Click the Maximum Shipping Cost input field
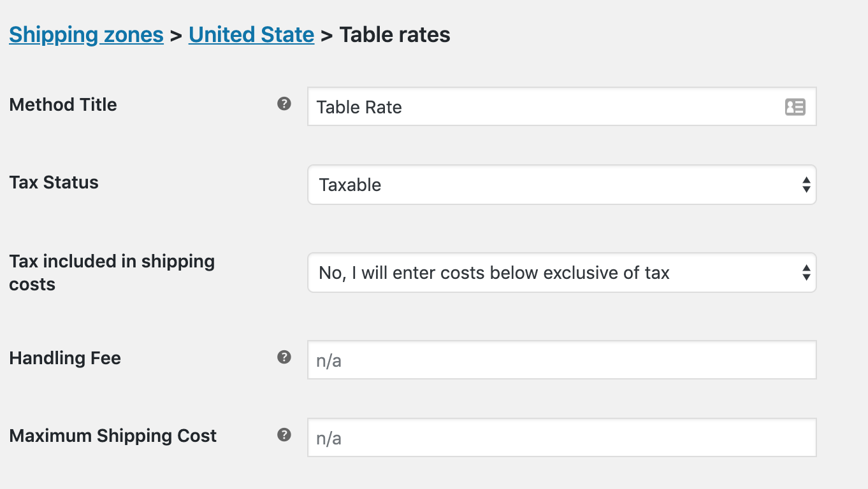This screenshot has height=489, width=868. pos(561,437)
